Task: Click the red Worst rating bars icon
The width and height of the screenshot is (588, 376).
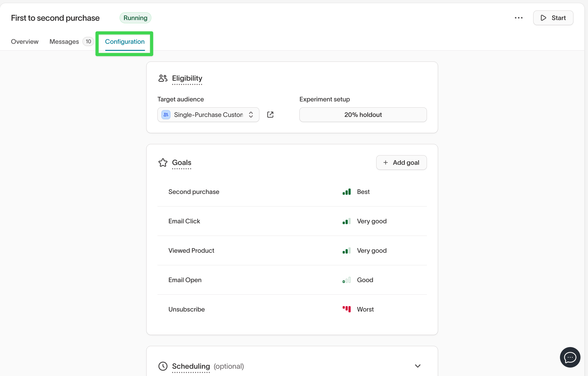Action: pos(346,309)
